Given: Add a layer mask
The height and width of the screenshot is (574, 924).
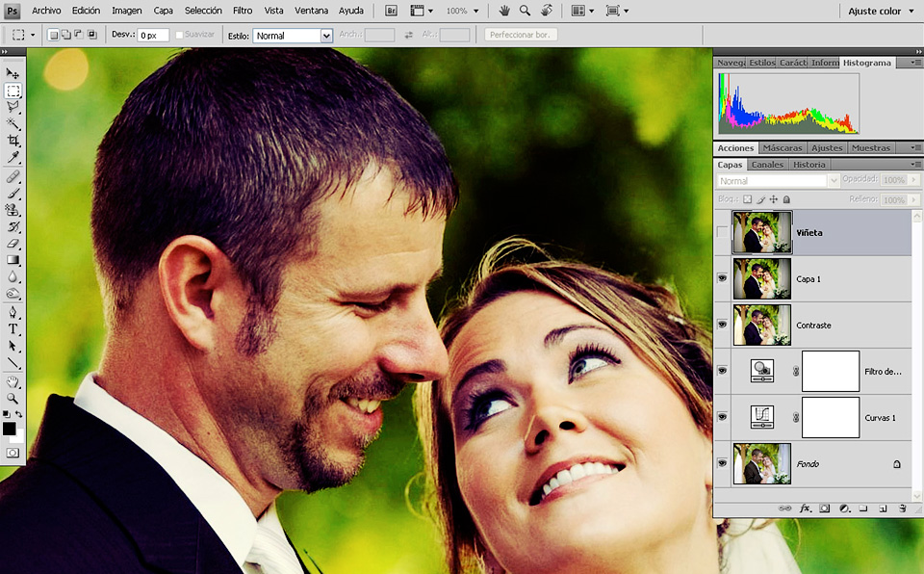Looking at the screenshot, I should pyautogui.click(x=825, y=508).
